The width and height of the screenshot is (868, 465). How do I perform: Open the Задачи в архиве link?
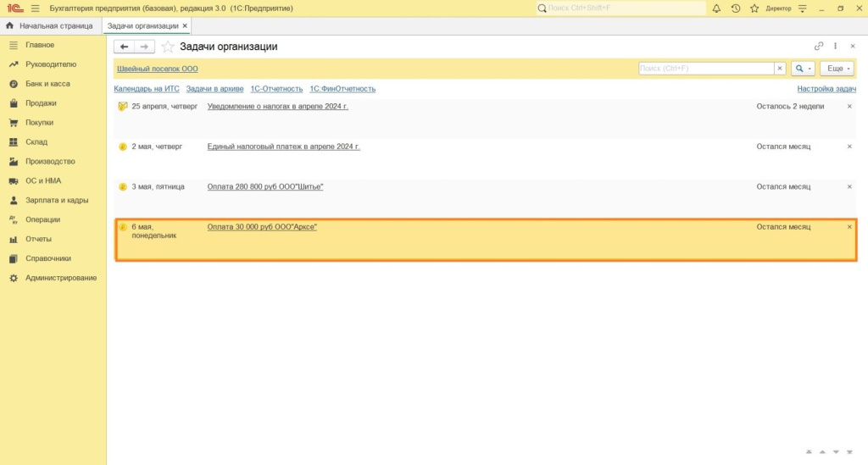214,89
